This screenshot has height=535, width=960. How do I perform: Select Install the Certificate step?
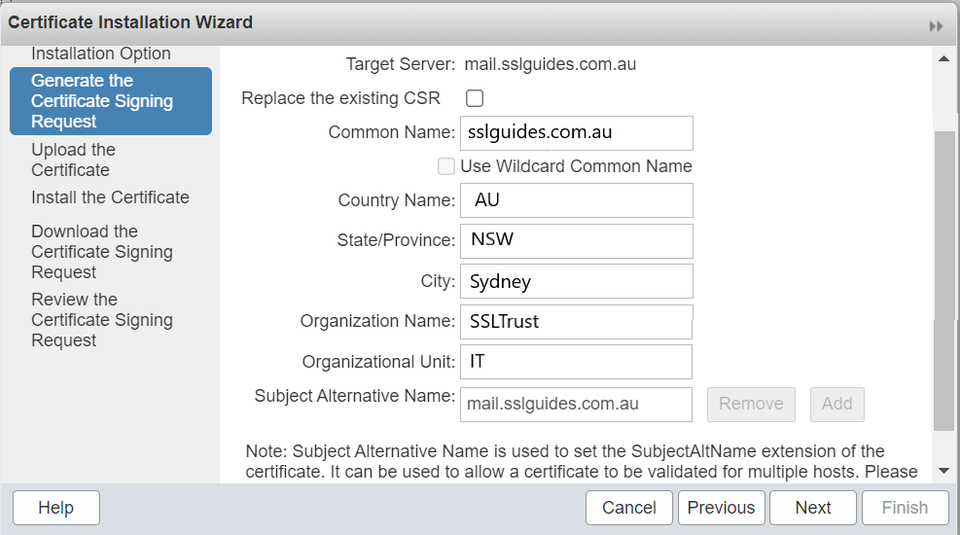point(110,197)
